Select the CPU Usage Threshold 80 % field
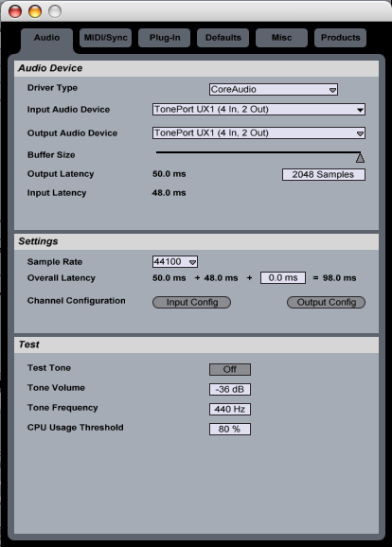This screenshot has height=547, width=392. (230, 429)
